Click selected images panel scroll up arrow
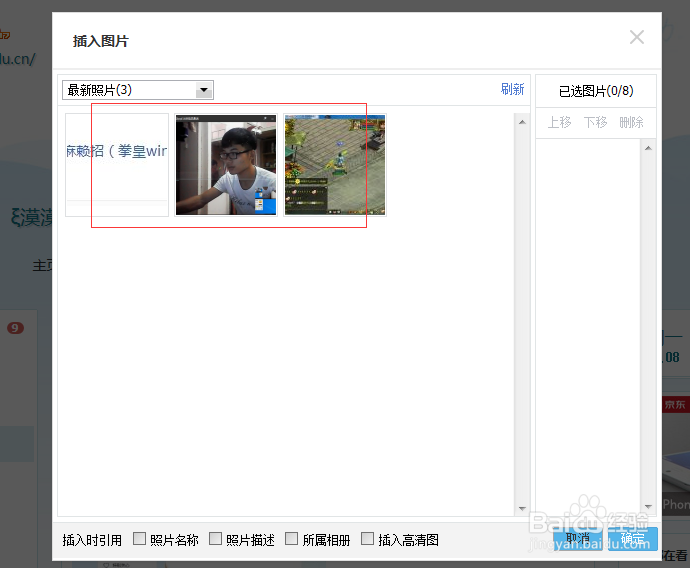The width and height of the screenshot is (690, 568). 648,148
